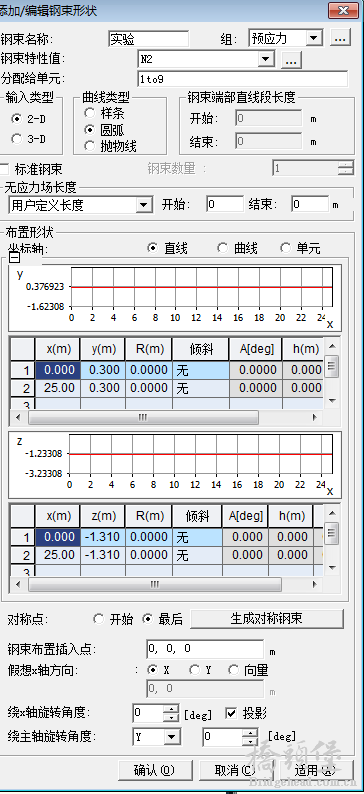Click the 确认 button
The image size is (364, 794).
[154, 770]
